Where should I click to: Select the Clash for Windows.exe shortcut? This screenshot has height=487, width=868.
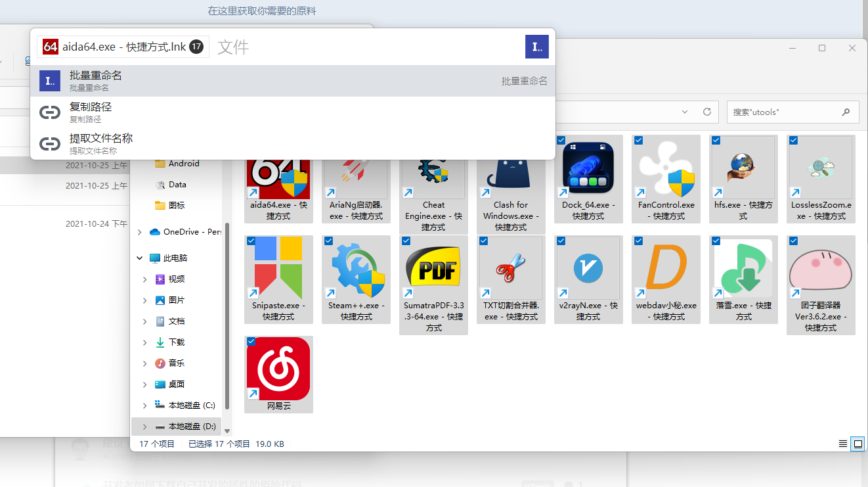pos(511,179)
